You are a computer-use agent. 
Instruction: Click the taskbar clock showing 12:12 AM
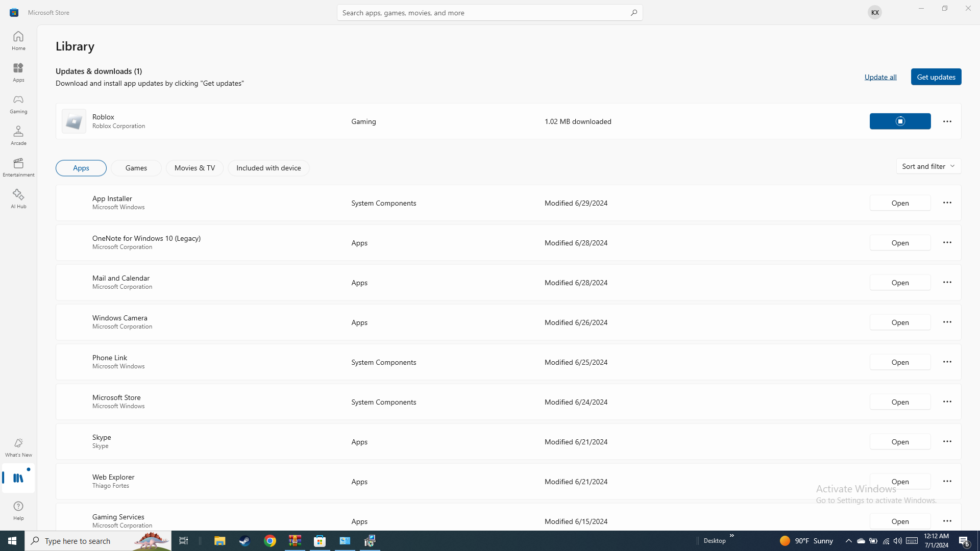point(937,541)
